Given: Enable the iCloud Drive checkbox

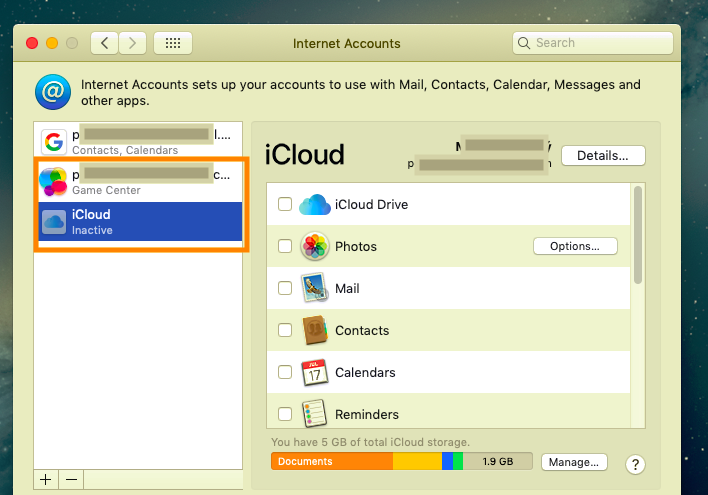Looking at the screenshot, I should [x=285, y=204].
